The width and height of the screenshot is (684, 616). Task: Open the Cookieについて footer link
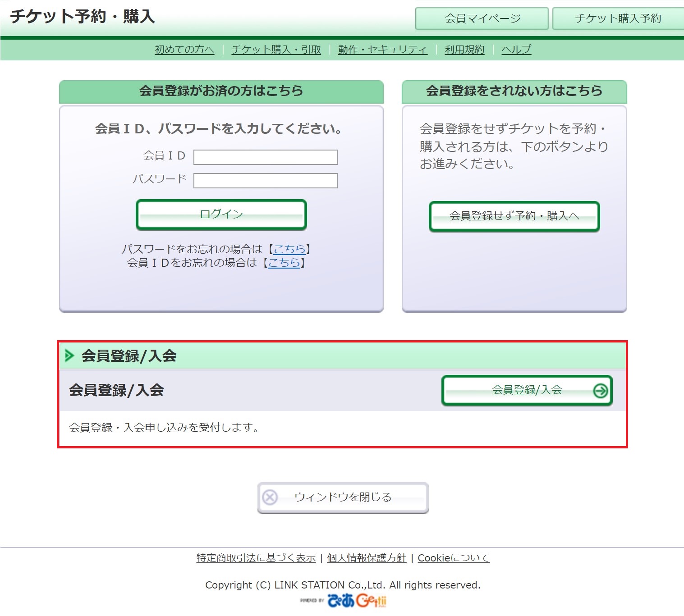(453, 558)
